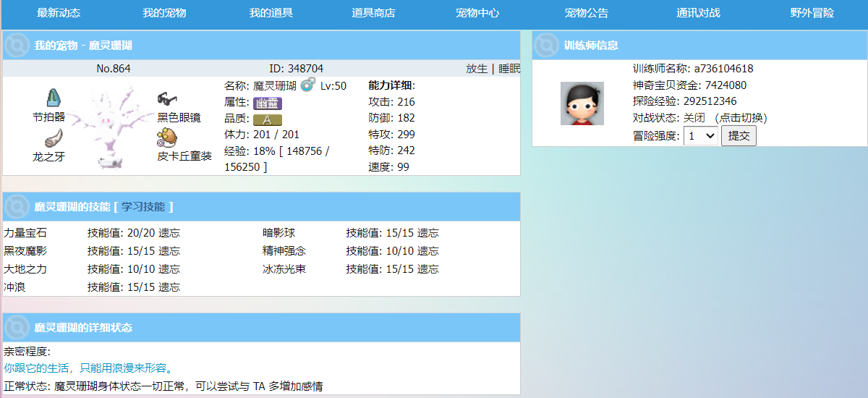Click the pokeball icon in 详细状态 header
The width and height of the screenshot is (868, 398).
point(17,328)
